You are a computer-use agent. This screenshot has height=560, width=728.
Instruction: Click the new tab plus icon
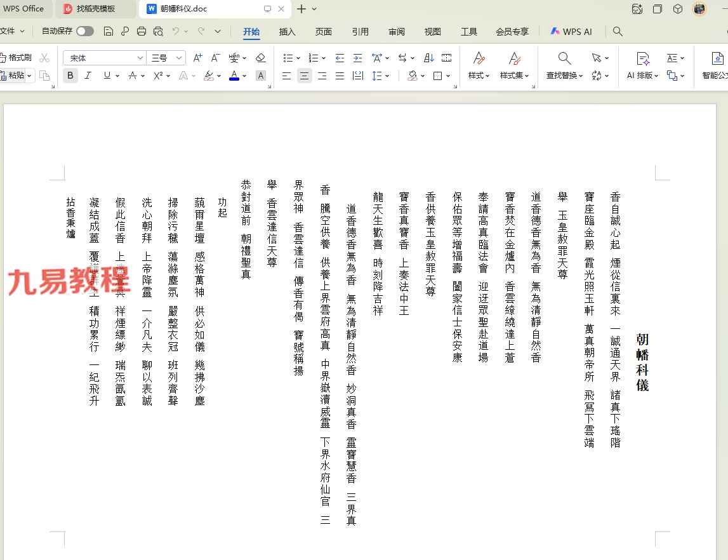click(x=301, y=9)
